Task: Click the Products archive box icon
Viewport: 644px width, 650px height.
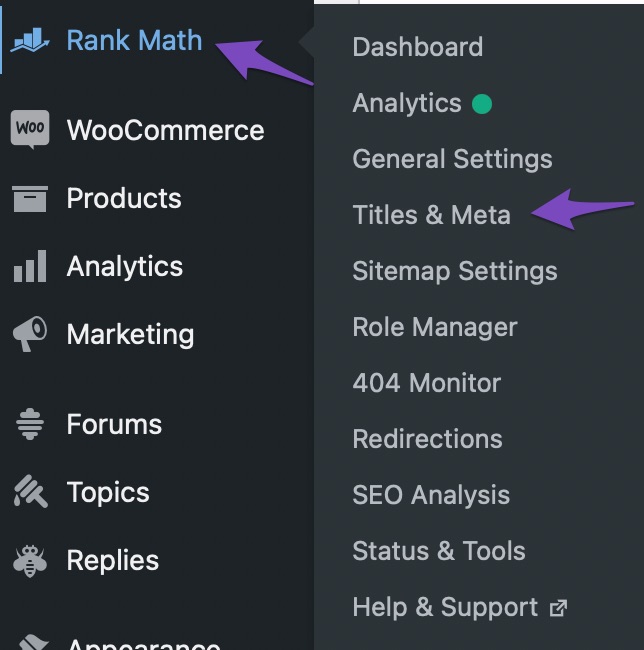Action: point(30,199)
